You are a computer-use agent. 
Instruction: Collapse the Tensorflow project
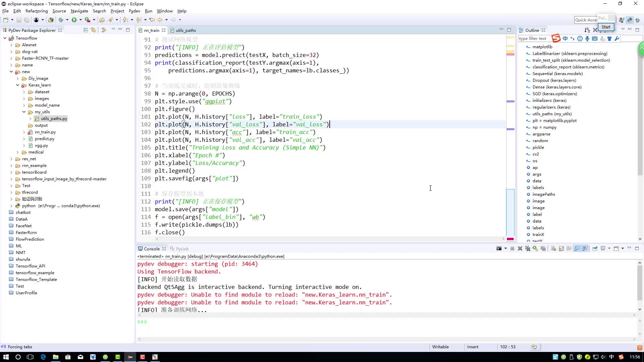(x=5, y=38)
